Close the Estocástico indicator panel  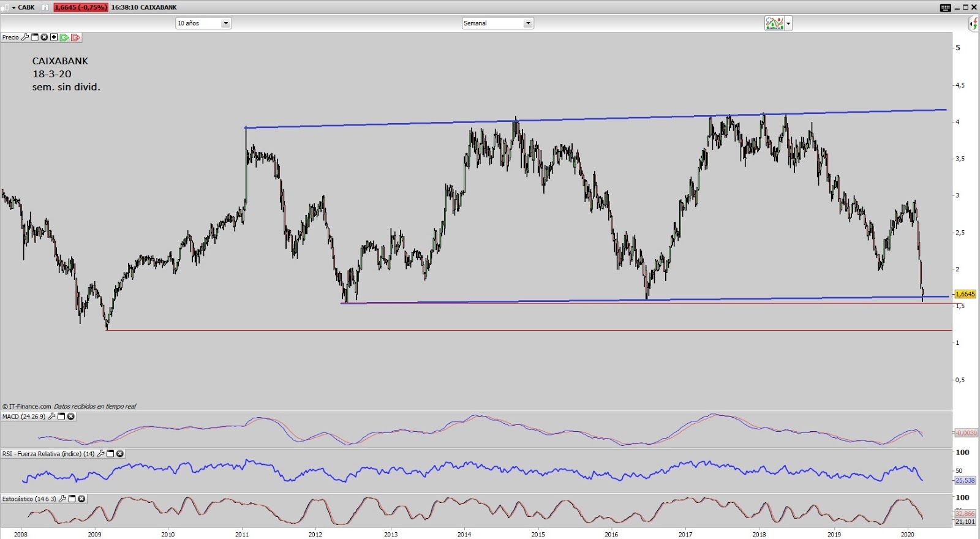pyautogui.click(x=81, y=499)
